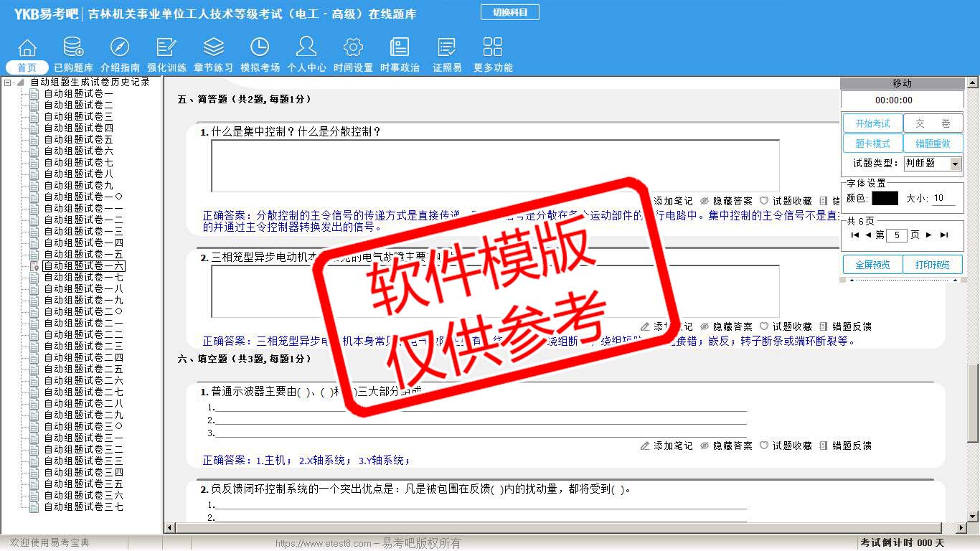980x551 pixels.
Task: Open 个人中心 user icon
Action: tap(306, 48)
